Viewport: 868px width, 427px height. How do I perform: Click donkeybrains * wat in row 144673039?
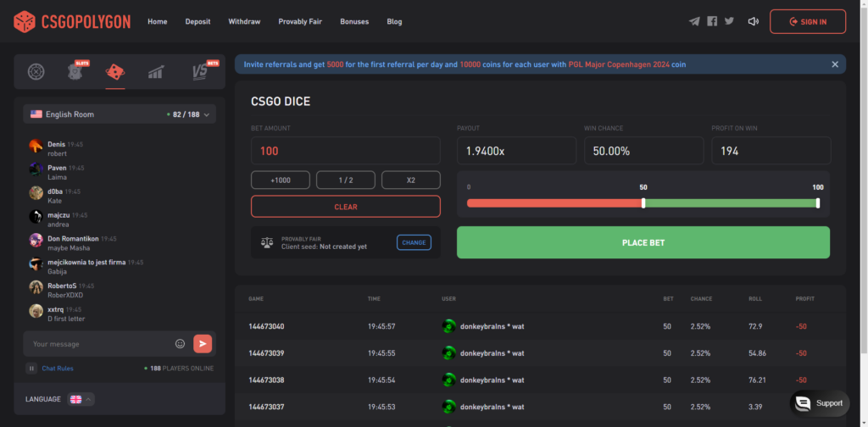click(x=492, y=353)
